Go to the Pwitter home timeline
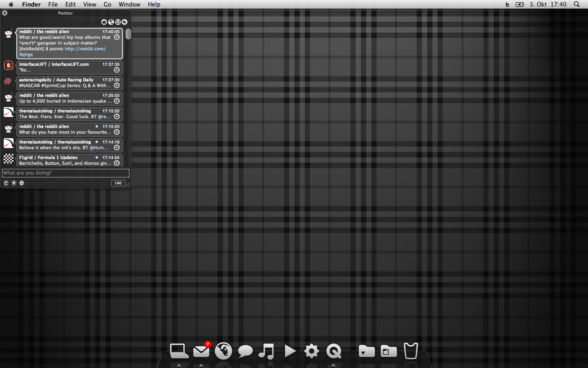588x368 pixels. tap(14, 183)
